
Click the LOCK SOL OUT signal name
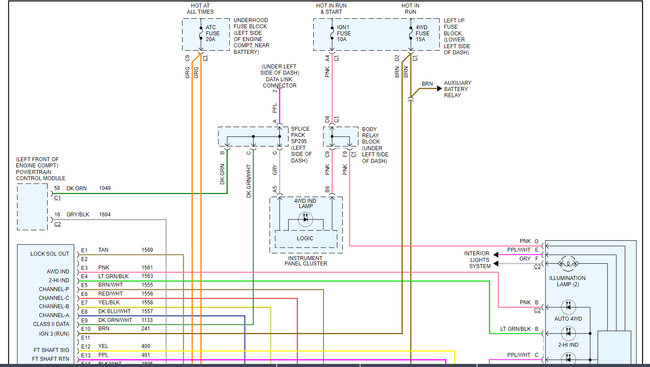[50, 254]
